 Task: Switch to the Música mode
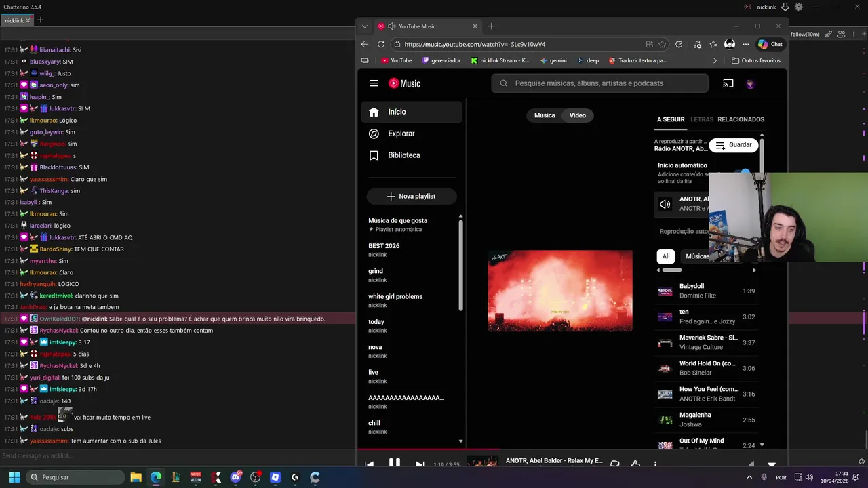pyautogui.click(x=545, y=115)
